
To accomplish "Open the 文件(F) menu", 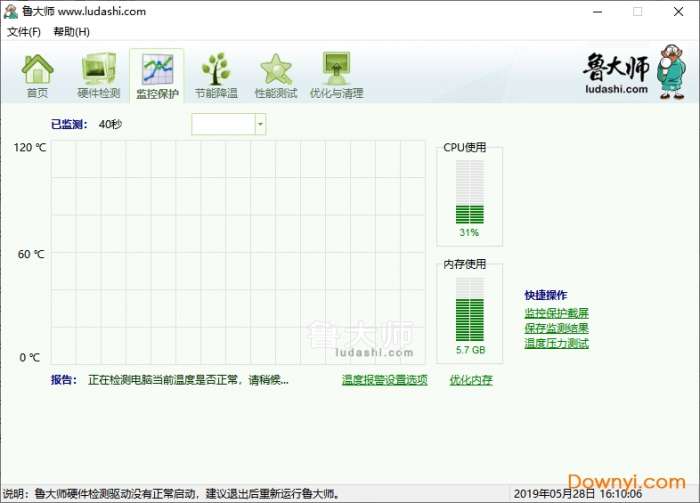I will click(24, 32).
